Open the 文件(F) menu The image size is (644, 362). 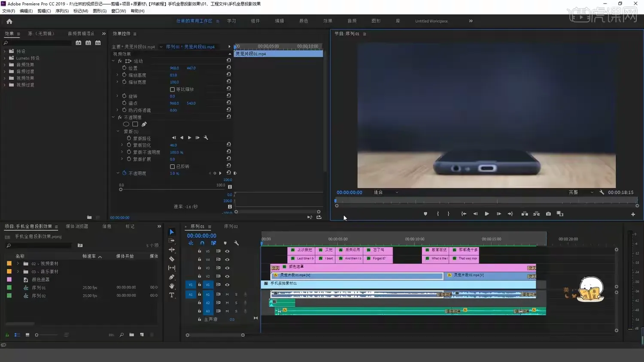click(x=9, y=11)
